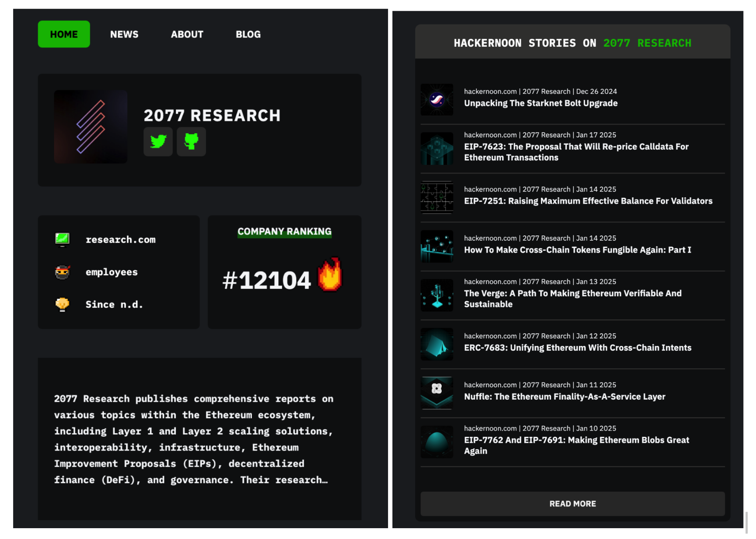Open The Verge Ethereum Verifiable story

[573, 298]
